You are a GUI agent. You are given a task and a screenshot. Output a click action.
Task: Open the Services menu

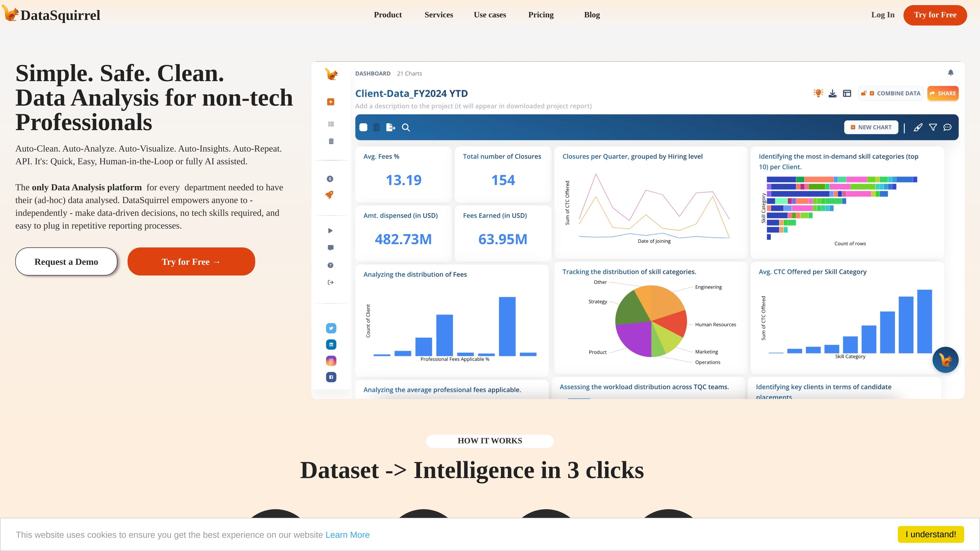click(439, 15)
